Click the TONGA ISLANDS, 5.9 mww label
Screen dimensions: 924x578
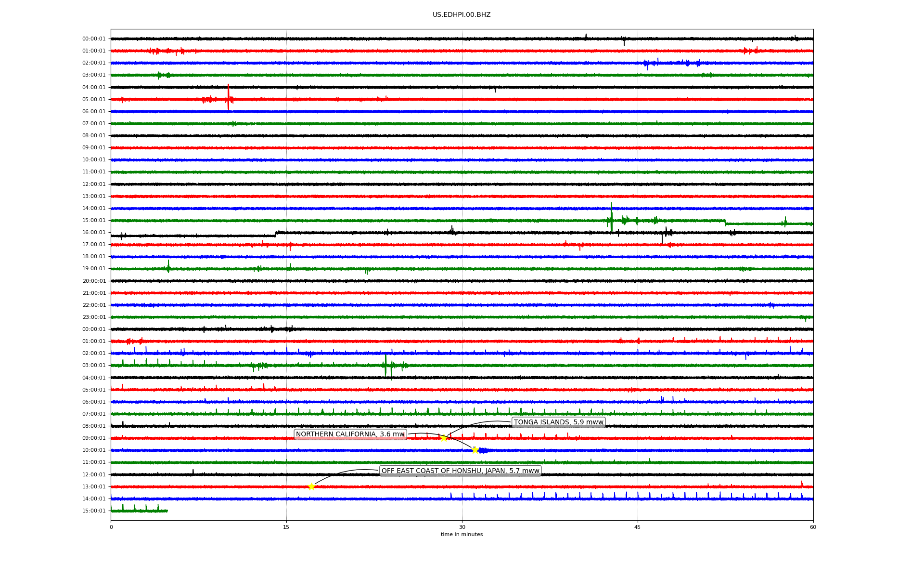pos(558,422)
